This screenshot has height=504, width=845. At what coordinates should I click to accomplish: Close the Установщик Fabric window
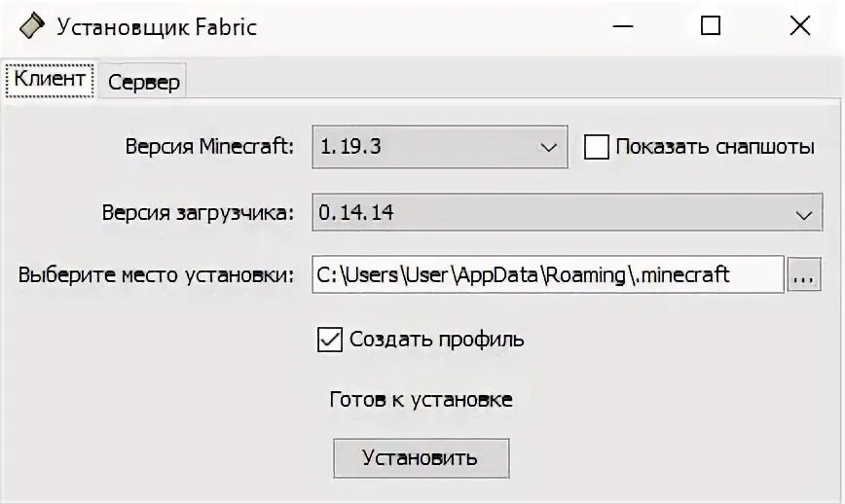pos(799,26)
